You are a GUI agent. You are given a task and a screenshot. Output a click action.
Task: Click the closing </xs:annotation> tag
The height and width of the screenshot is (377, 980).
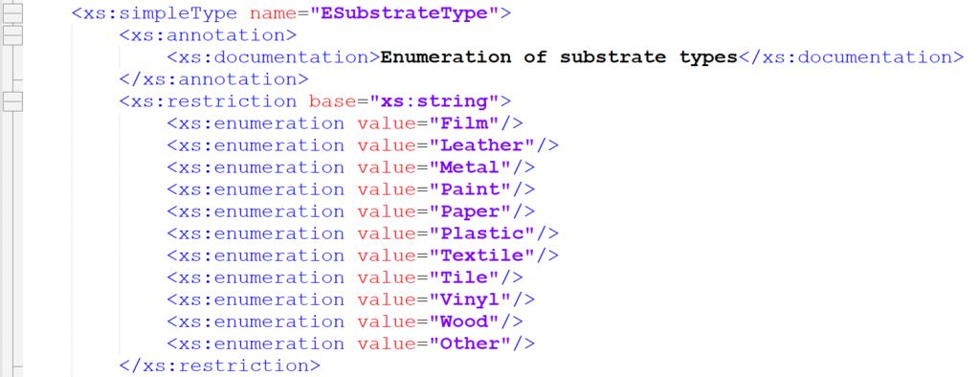(213, 79)
